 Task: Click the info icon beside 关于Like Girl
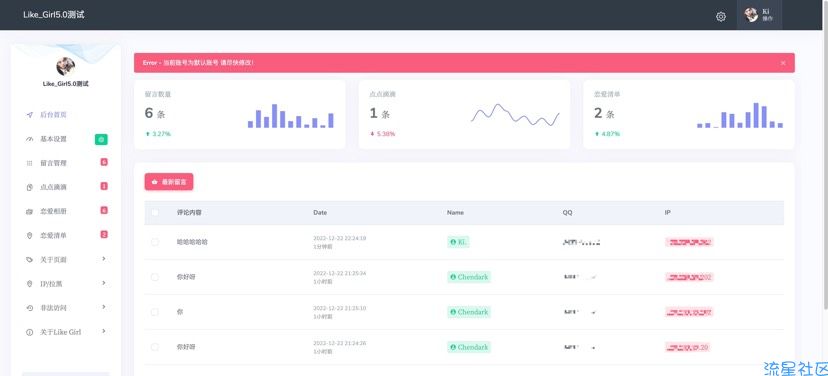coord(30,333)
